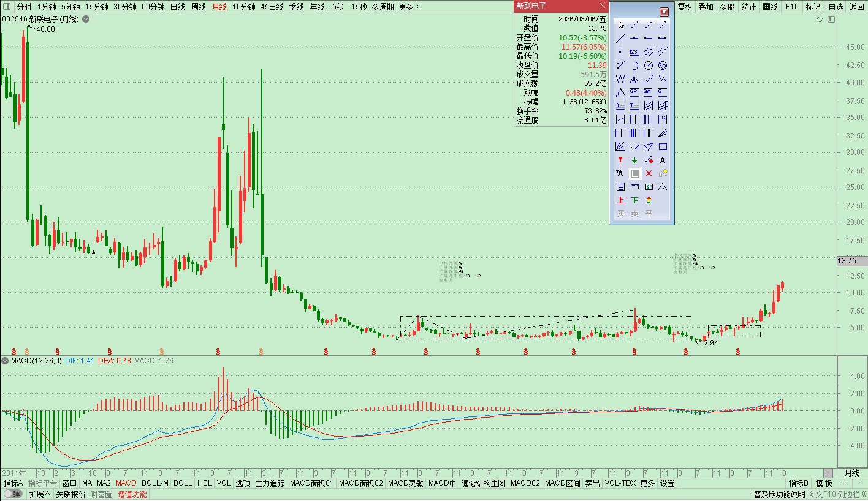This screenshot has width=868, height=501.
Task: Switch to the 分时 intraday tab
Action: [25, 7]
